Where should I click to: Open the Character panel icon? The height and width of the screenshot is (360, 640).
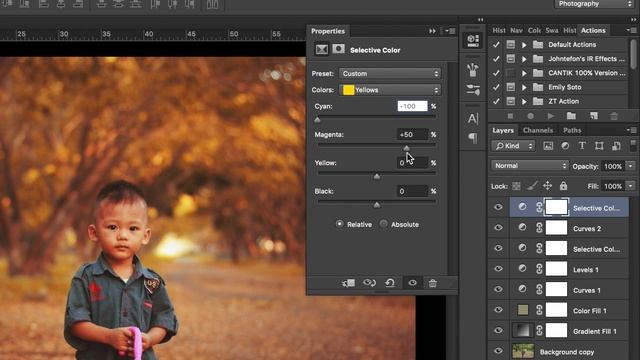(x=473, y=118)
